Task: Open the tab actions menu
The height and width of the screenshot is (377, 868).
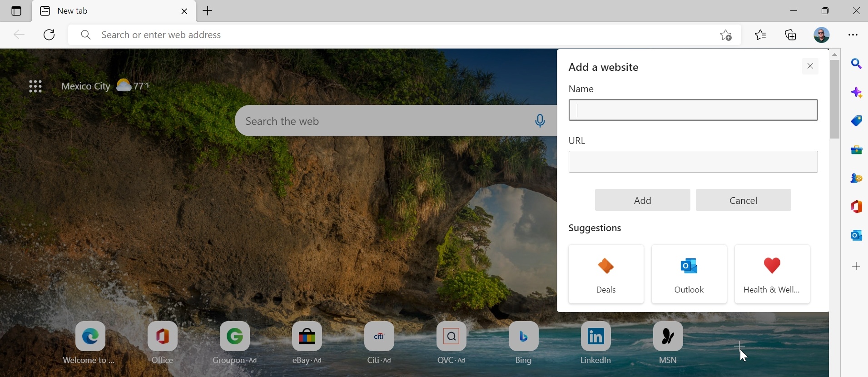Action: pos(16,11)
